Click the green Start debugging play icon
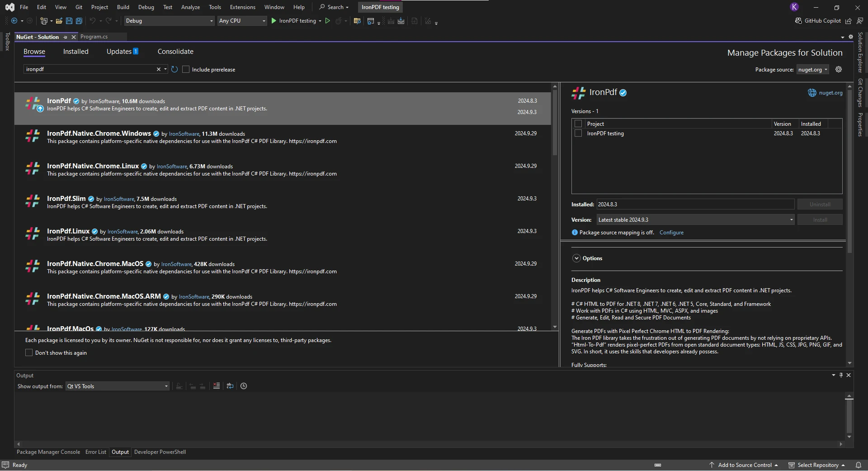Image resolution: width=868 pixels, height=471 pixels. pos(274,21)
